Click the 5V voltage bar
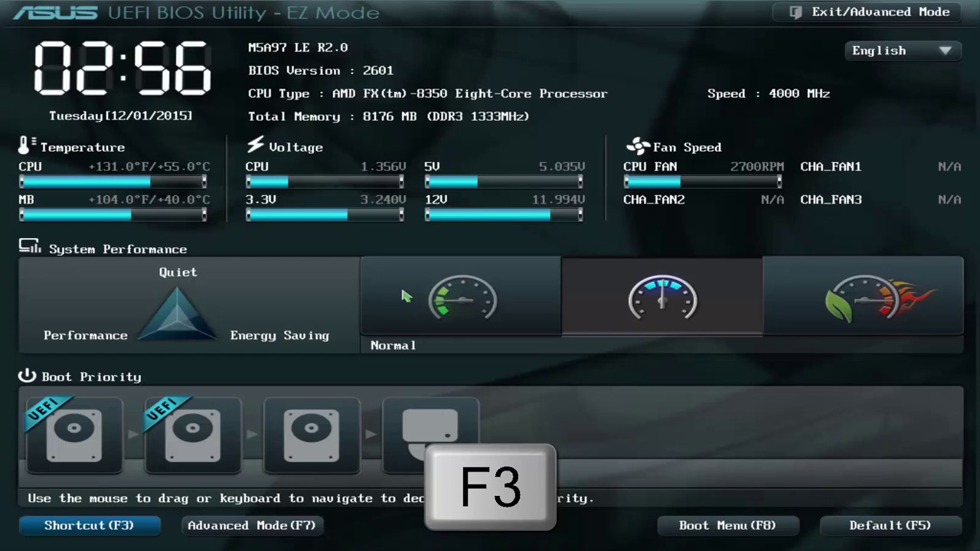 click(504, 182)
